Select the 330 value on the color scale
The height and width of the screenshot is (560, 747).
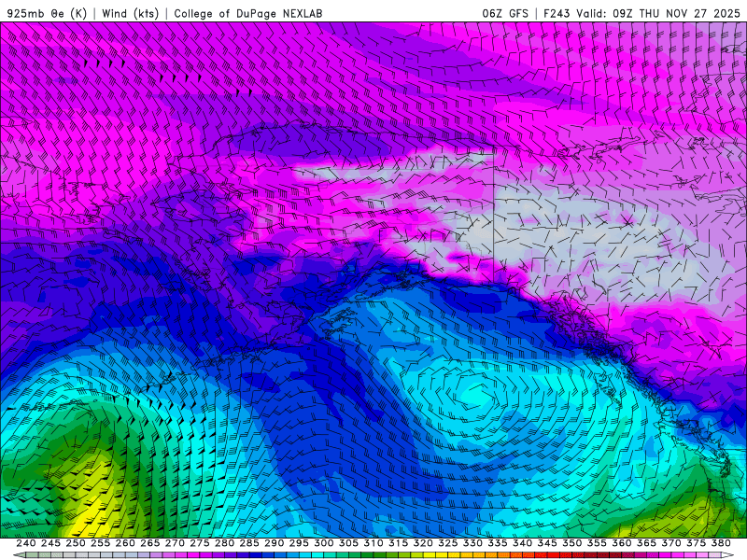tap(472, 543)
